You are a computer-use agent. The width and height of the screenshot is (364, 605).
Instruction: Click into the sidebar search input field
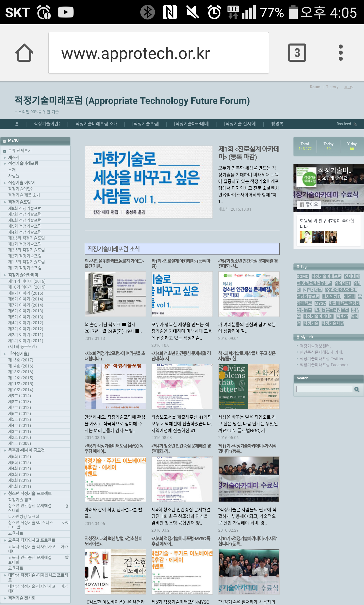click(324, 389)
